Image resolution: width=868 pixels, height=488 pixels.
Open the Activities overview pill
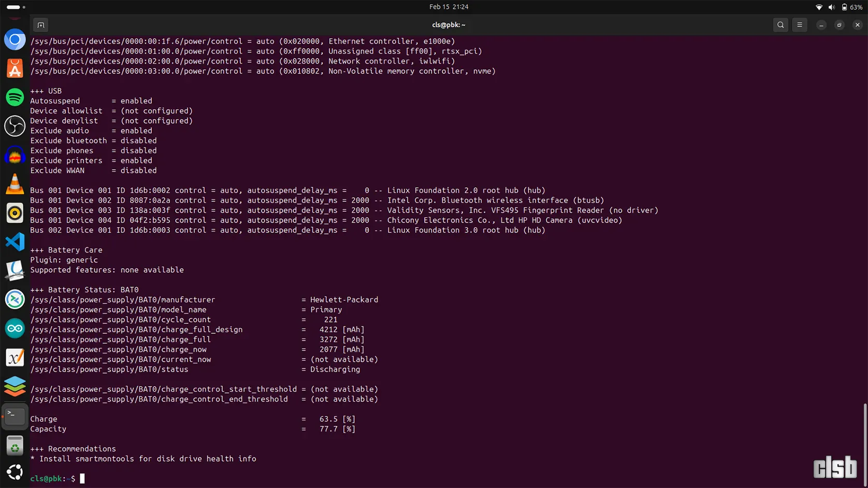click(x=16, y=7)
